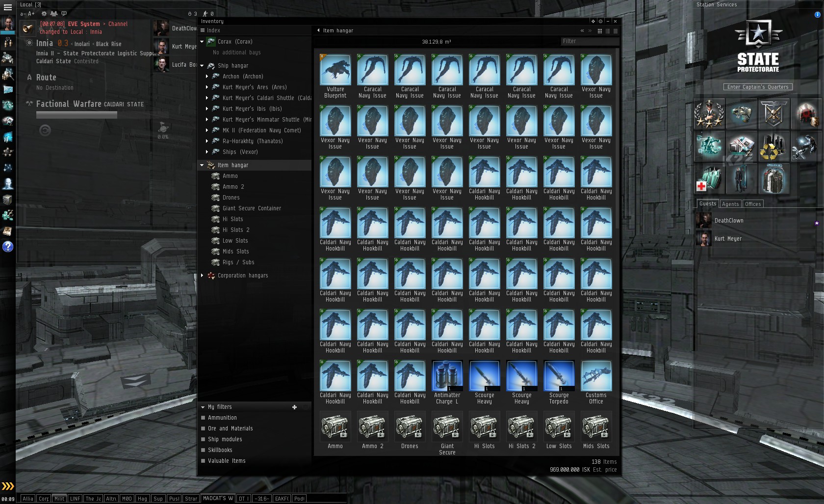The image size is (824, 504).
Task: Open the MADCAT'S W chat tab
Action: coord(218,499)
